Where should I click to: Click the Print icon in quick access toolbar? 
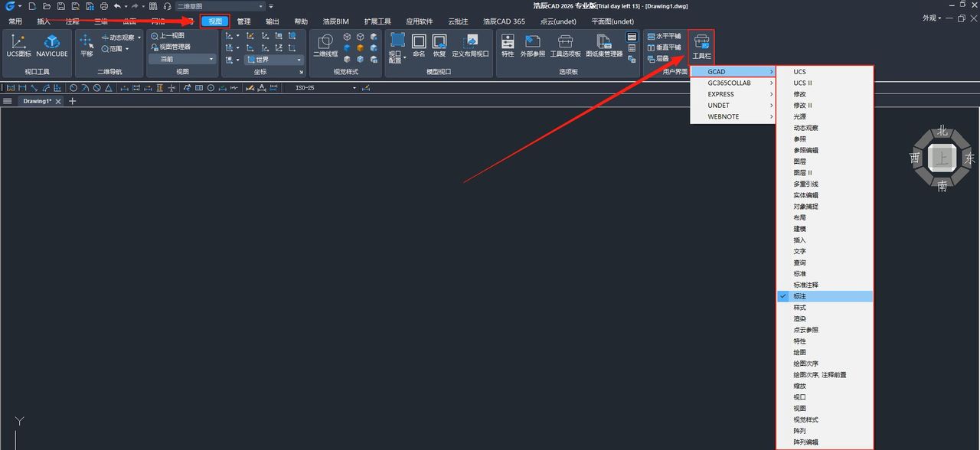104,6
